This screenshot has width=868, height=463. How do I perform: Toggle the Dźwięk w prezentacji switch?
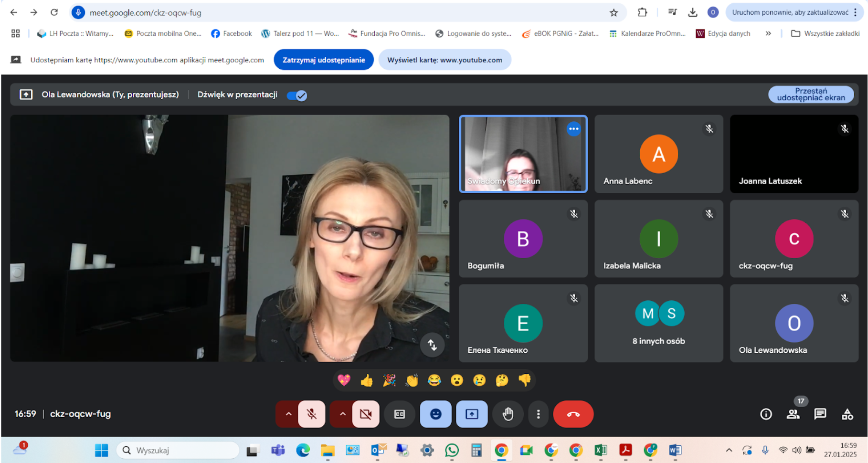tap(297, 95)
